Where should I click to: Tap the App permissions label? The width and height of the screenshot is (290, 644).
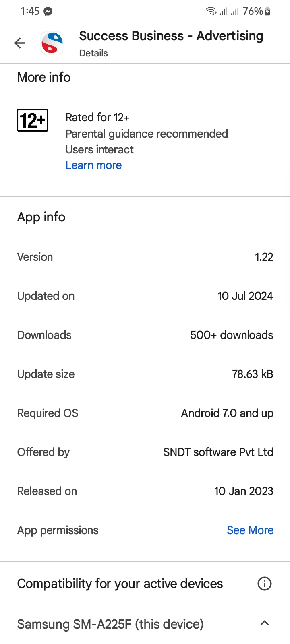[x=58, y=530]
